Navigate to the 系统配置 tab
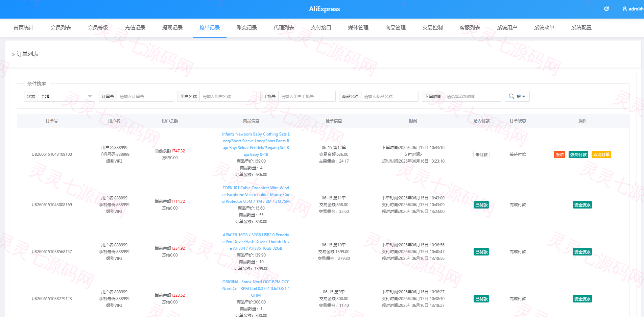This screenshot has height=317, width=644. (x=581, y=28)
